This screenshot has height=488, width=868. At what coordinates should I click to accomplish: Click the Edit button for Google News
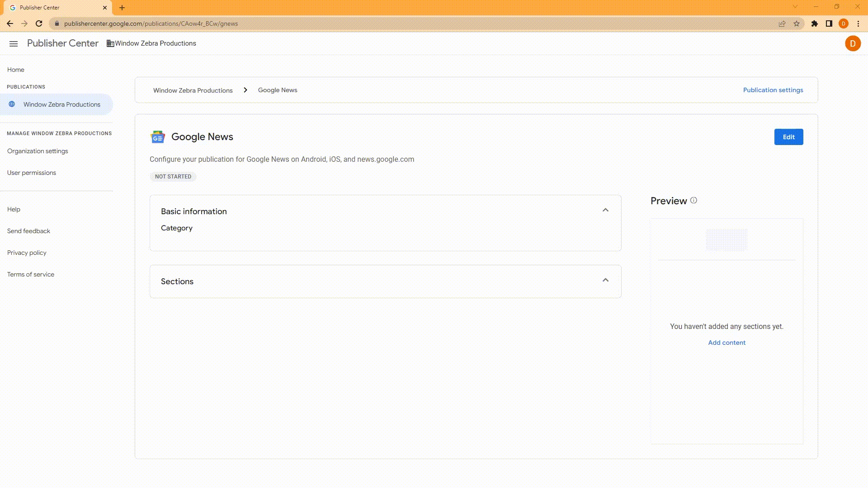(789, 136)
